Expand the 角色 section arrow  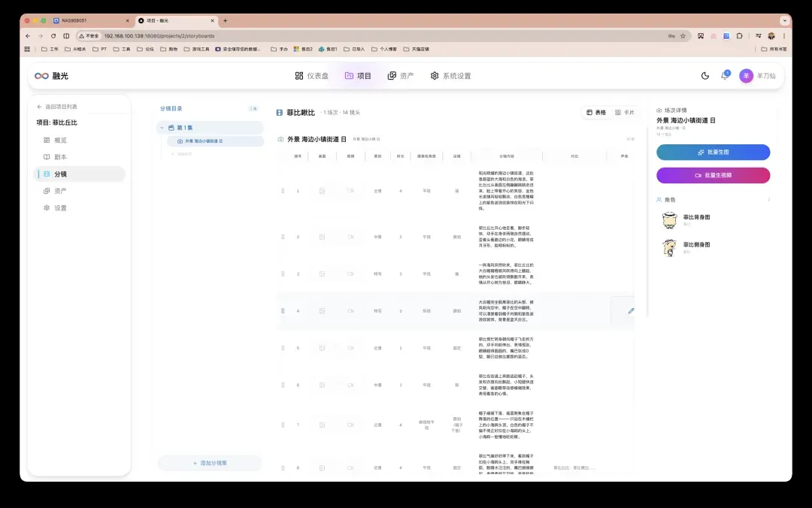tap(768, 200)
